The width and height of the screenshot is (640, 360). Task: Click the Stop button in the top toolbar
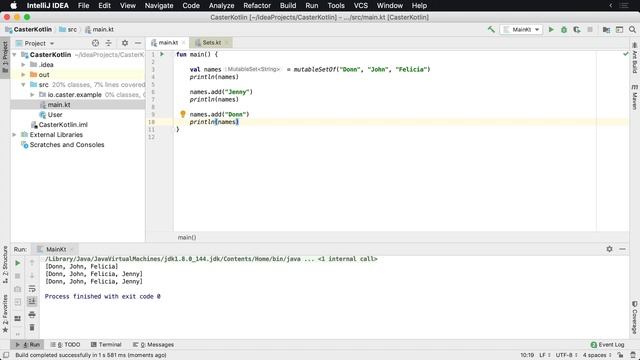point(590,29)
